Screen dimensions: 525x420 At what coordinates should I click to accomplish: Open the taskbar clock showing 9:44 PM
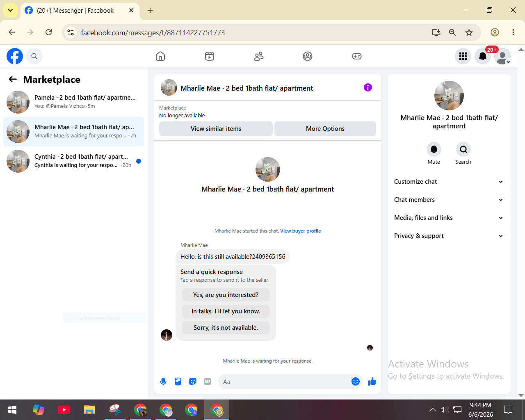481,410
